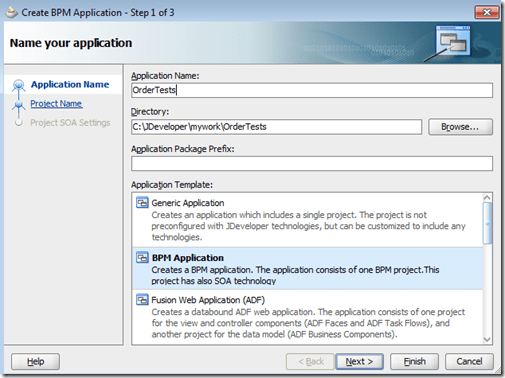Click the Help button
The height and width of the screenshot is (378, 505).
(35, 362)
